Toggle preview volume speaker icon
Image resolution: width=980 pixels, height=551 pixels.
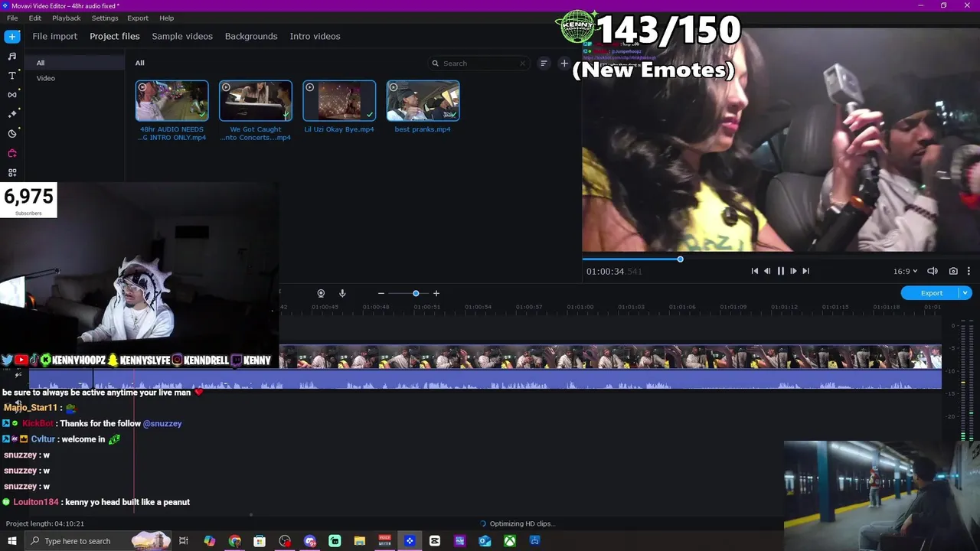tap(933, 271)
